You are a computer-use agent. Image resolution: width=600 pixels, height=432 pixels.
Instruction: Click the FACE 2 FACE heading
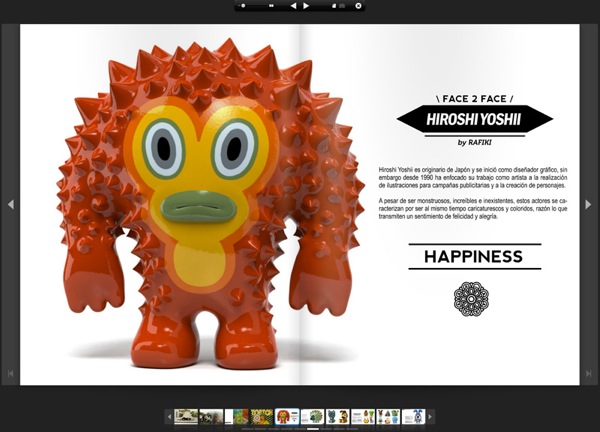474,99
